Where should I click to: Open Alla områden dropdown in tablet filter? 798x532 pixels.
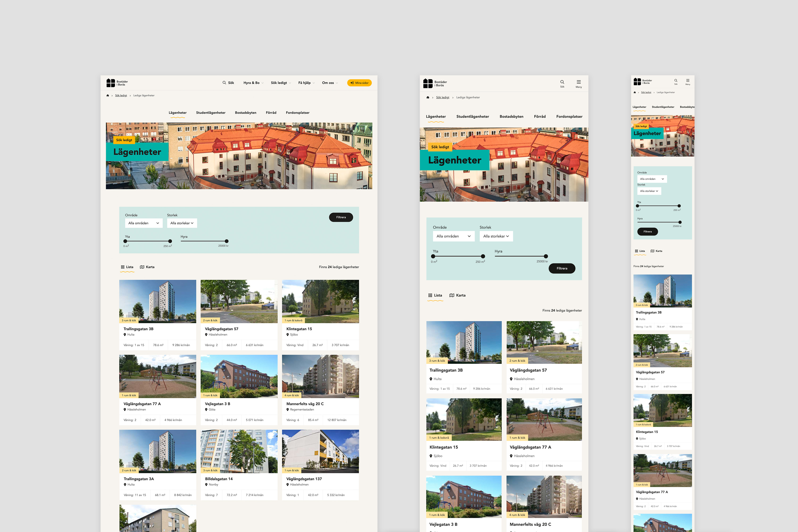[x=454, y=236]
